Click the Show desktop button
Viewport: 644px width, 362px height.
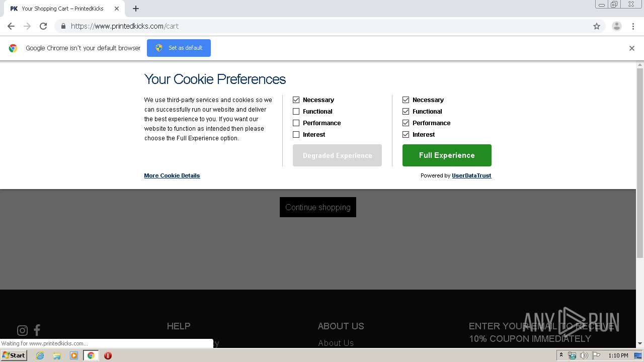(638, 355)
